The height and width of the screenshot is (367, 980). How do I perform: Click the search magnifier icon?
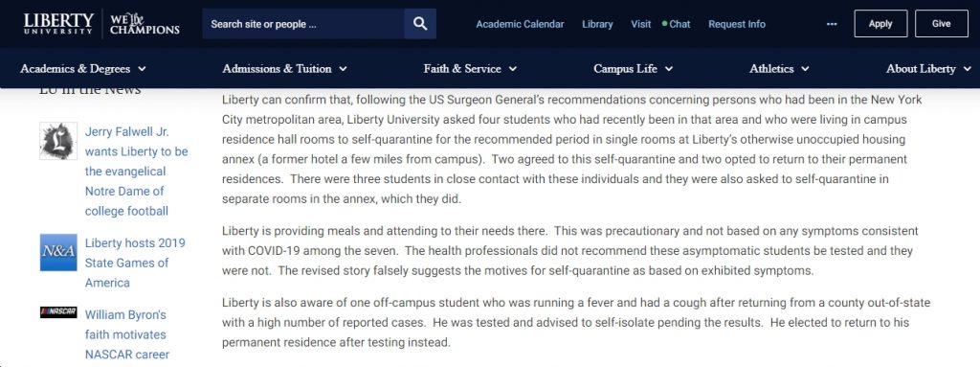(420, 24)
